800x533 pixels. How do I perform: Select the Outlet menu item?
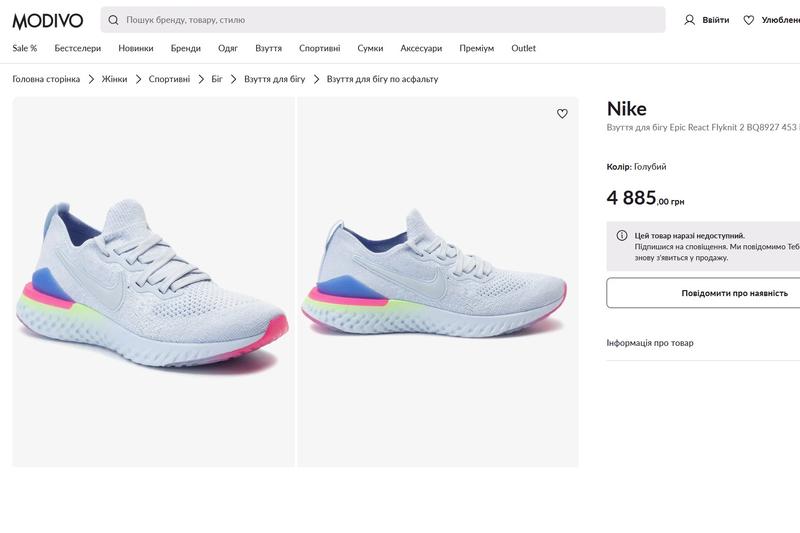point(523,48)
